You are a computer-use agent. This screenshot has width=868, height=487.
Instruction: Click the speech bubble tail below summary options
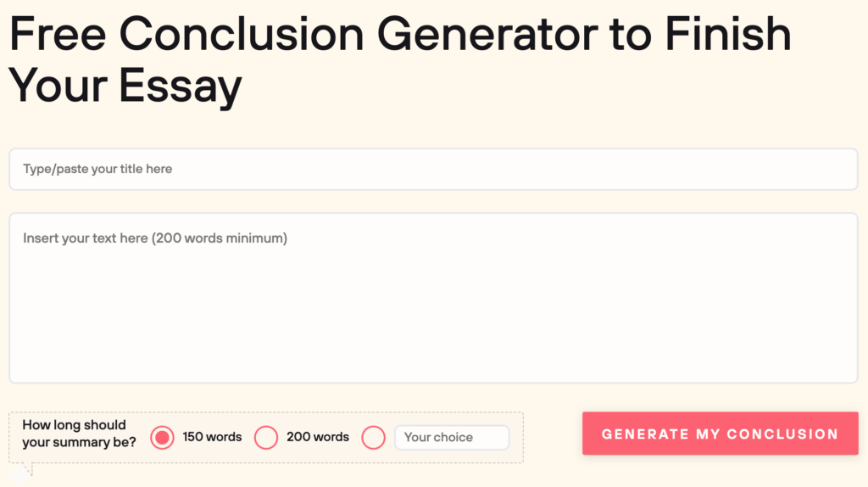(25, 469)
